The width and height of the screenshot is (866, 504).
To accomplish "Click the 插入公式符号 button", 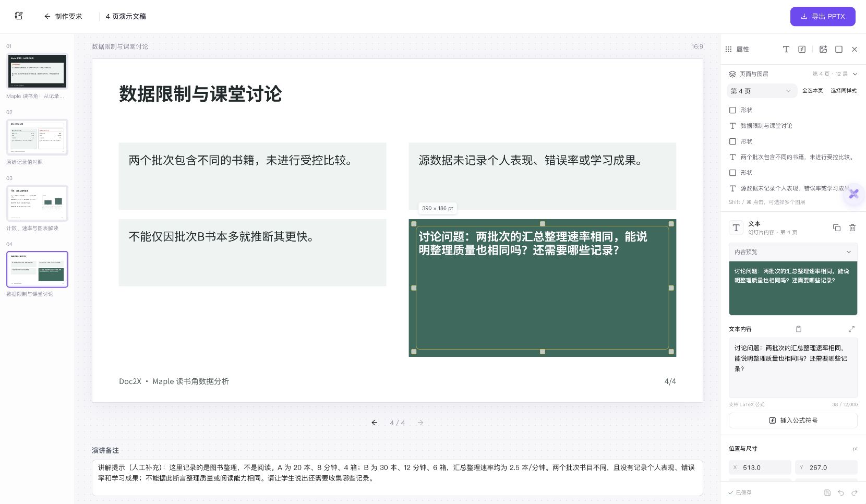I will pyautogui.click(x=793, y=421).
